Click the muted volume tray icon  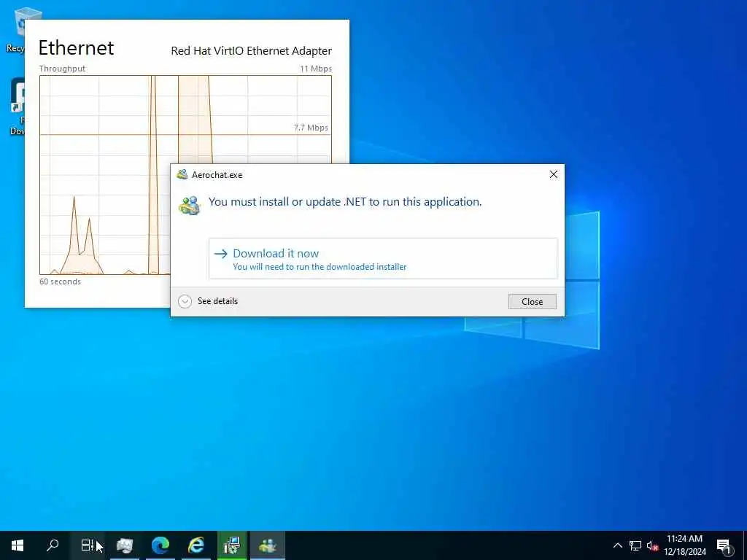[652, 545]
